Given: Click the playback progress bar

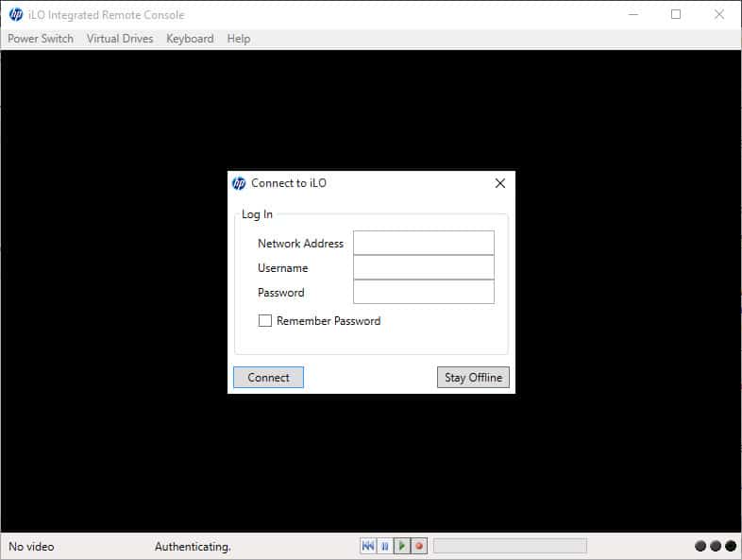Looking at the screenshot, I should pyautogui.click(x=510, y=546).
